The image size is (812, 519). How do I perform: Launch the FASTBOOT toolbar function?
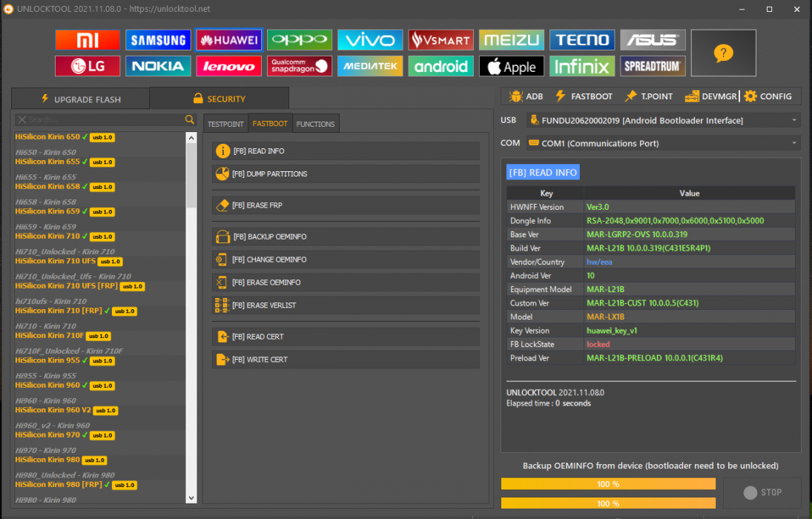pyautogui.click(x=584, y=96)
